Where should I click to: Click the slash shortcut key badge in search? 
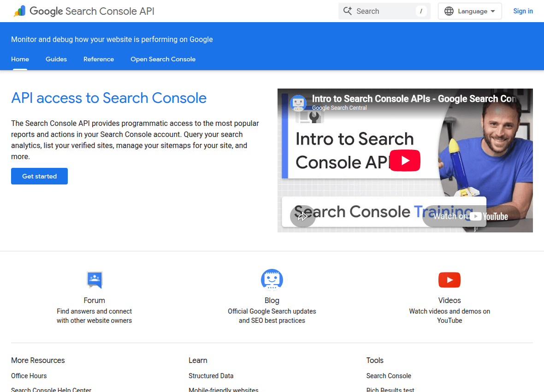[x=421, y=11]
